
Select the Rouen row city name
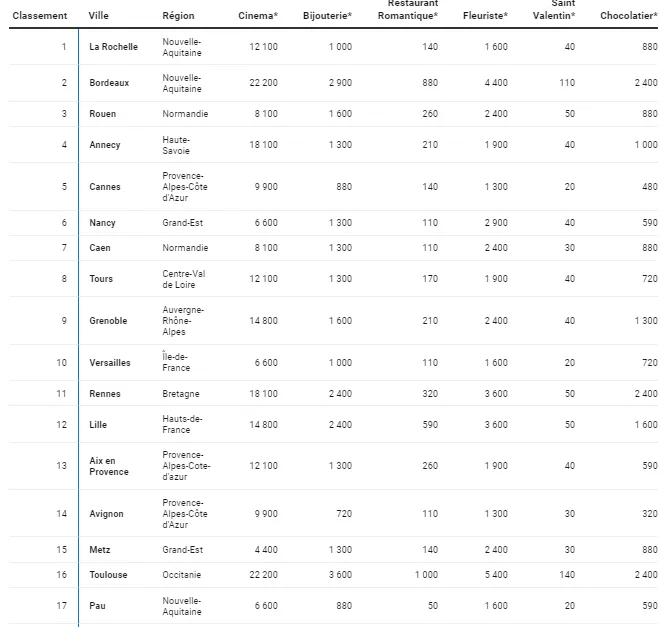pos(102,114)
